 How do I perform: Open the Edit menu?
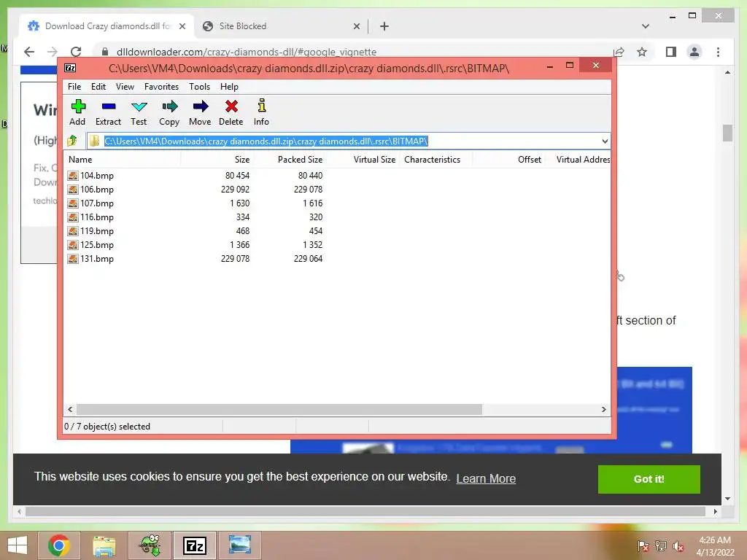click(x=98, y=87)
